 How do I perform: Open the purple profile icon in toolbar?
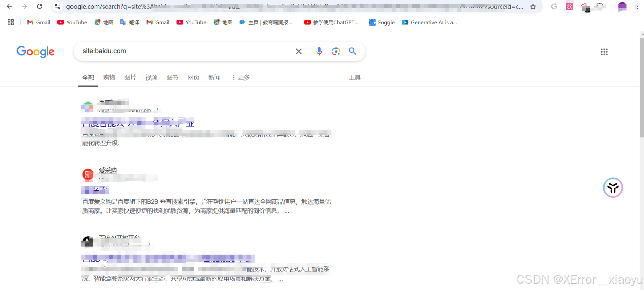coord(622,6)
